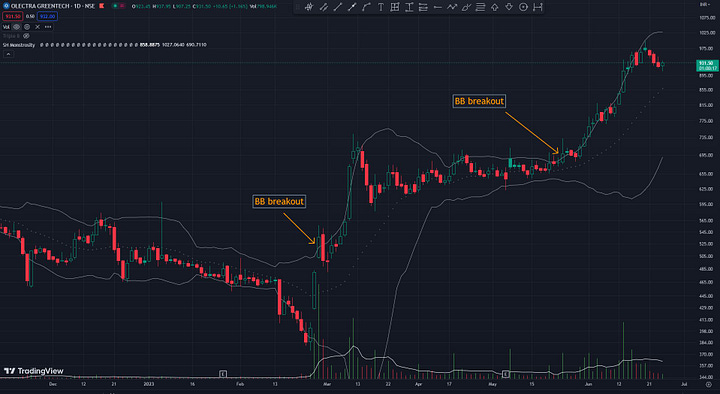
Task: Select the arrow down marker tool
Action: [x=509, y=7]
